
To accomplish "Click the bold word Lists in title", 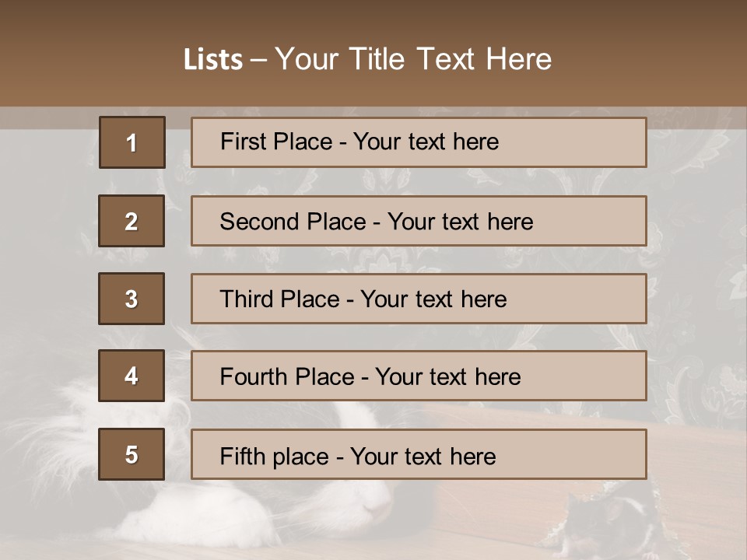I will click(213, 59).
